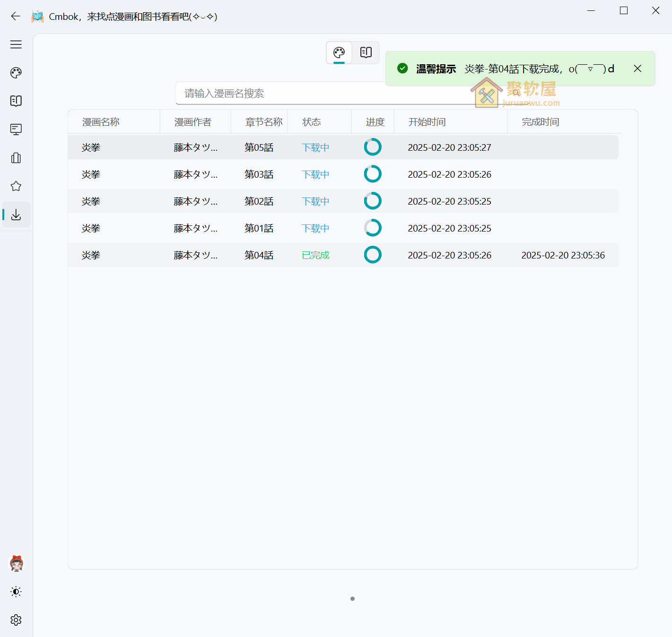Open favorites via the star icon
672x637 pixels.
click(16, 186)
